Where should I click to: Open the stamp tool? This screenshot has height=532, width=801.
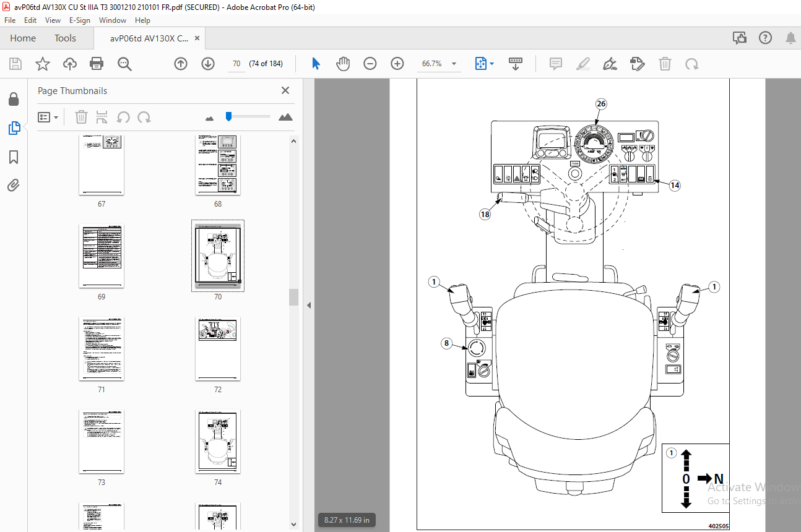638,64
